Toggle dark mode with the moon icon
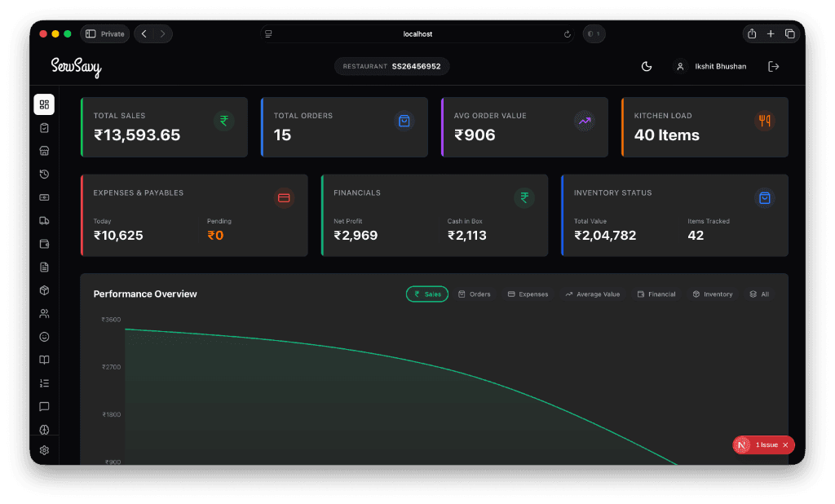Screen dimensions: 835x504 tap(647, 66)
